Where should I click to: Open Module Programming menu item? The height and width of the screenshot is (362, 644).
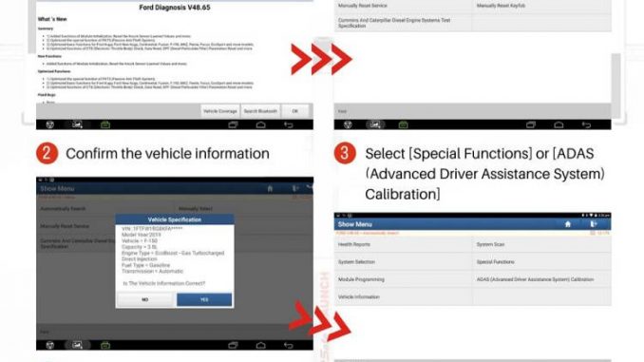point(403,279)
